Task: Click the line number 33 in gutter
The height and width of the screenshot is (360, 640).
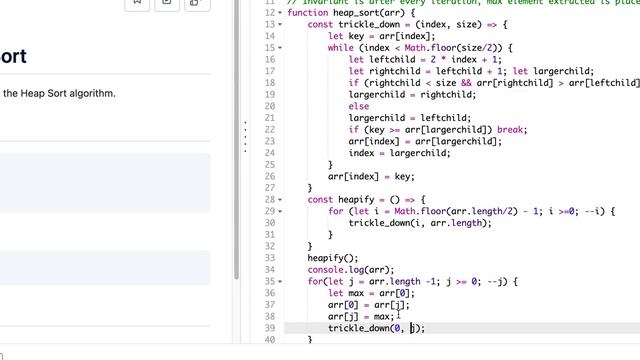Action: coord(270,258)
